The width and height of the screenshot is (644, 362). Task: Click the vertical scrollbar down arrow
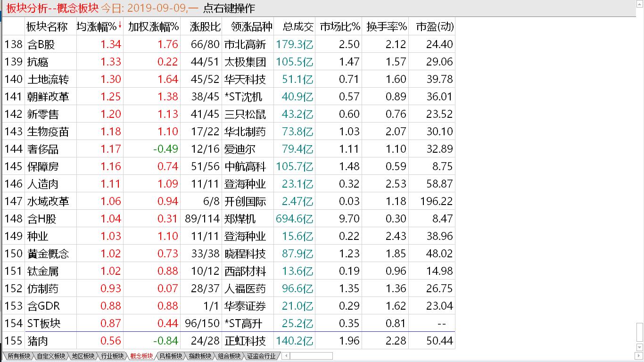tap(640, 347)
